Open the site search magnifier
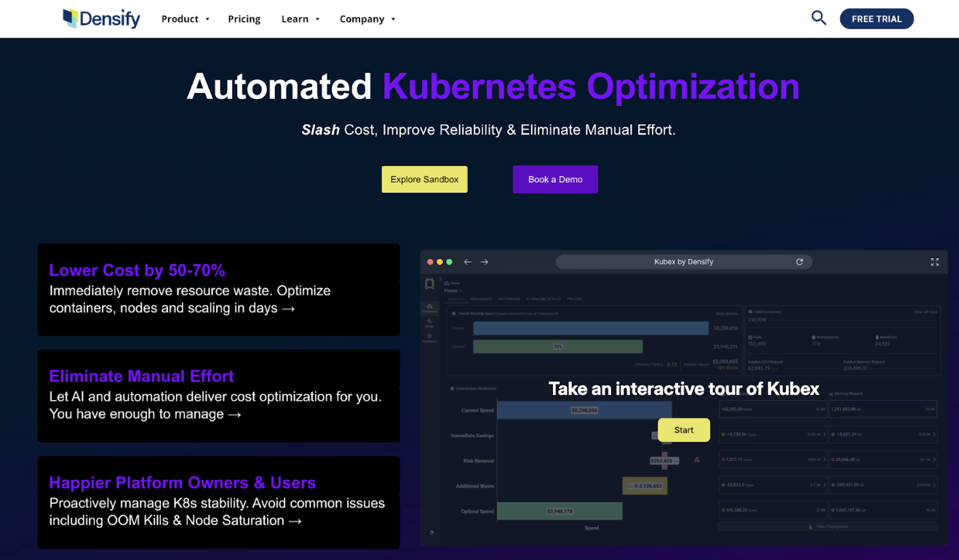Viewport: 959px width, 560px height. pos(819,18)
